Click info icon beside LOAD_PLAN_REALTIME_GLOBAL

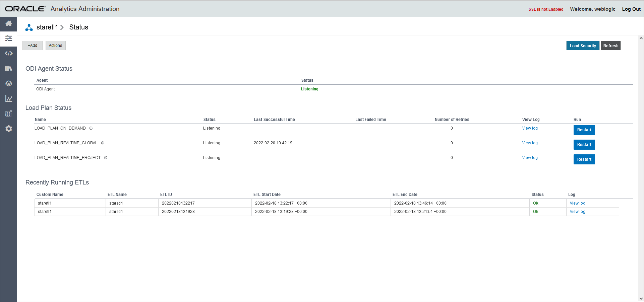103,143
